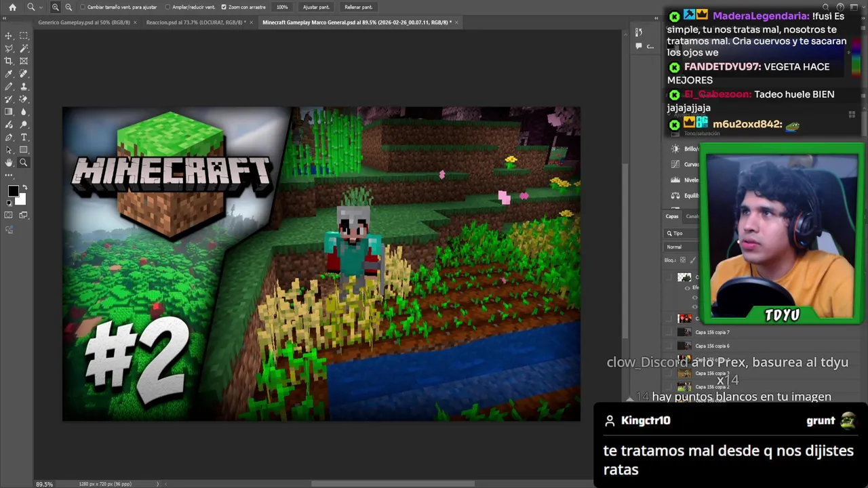Click the Zoom In magnifier in options bar
The image size is (868, 488).
(x=56, y=7)
